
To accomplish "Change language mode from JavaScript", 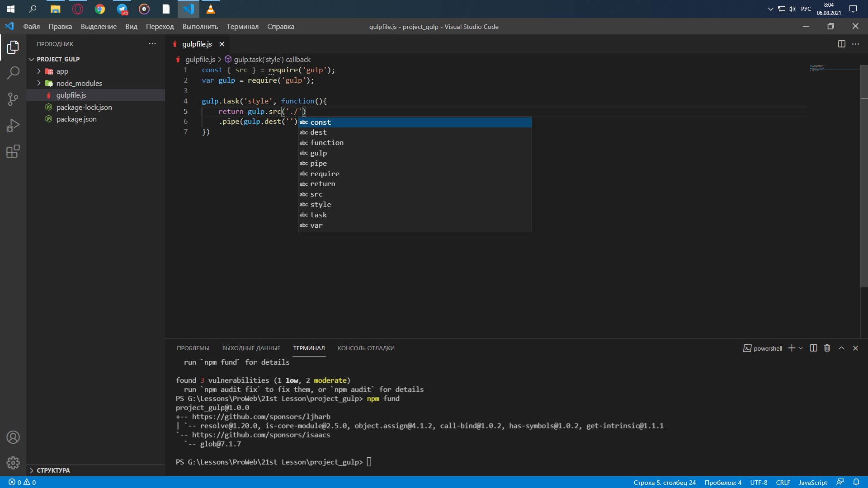I will [x=812, y=483].
